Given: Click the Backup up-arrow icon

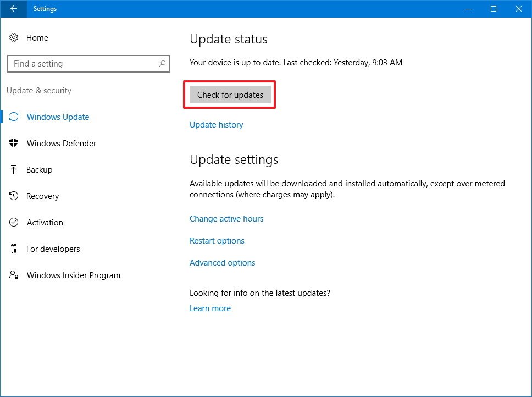Looking at the screenshot, I should pos(14,169).
